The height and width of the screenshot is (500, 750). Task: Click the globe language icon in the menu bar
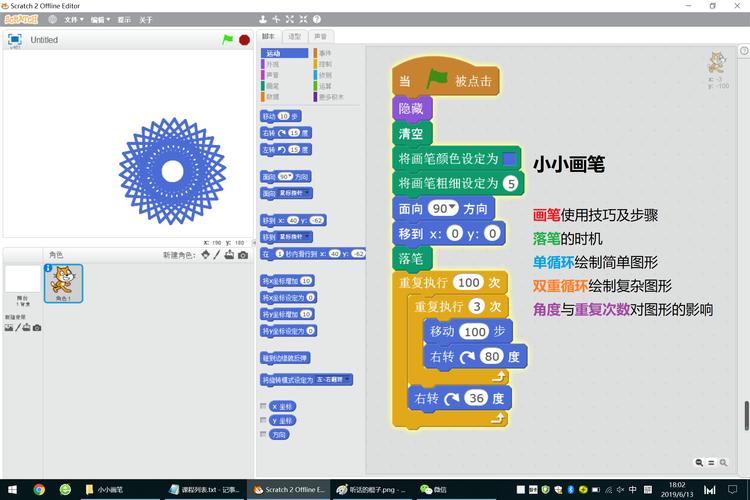pyautogui.click(x=53, y=20)
